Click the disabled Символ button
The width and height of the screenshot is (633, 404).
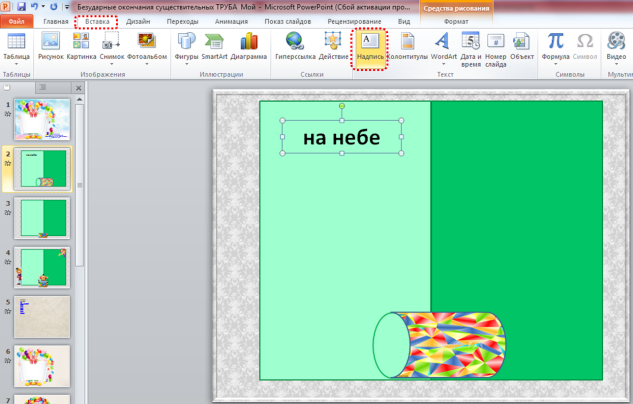(x=585, y=46)
